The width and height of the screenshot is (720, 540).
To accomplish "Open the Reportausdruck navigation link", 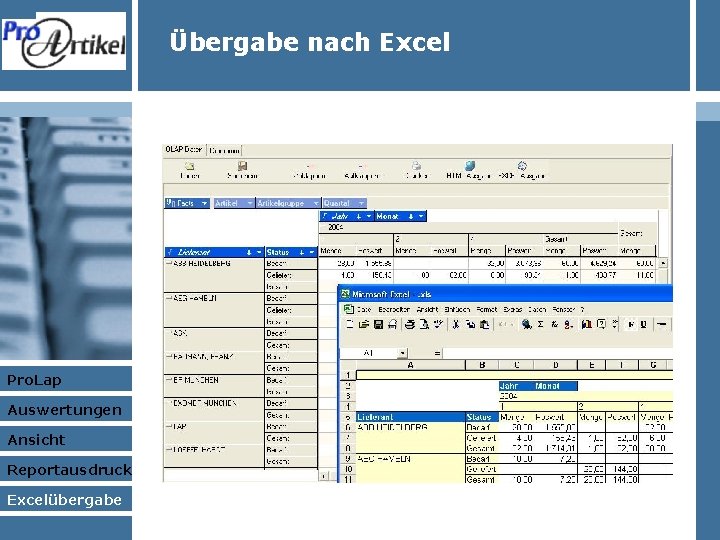I will (66, 469).
